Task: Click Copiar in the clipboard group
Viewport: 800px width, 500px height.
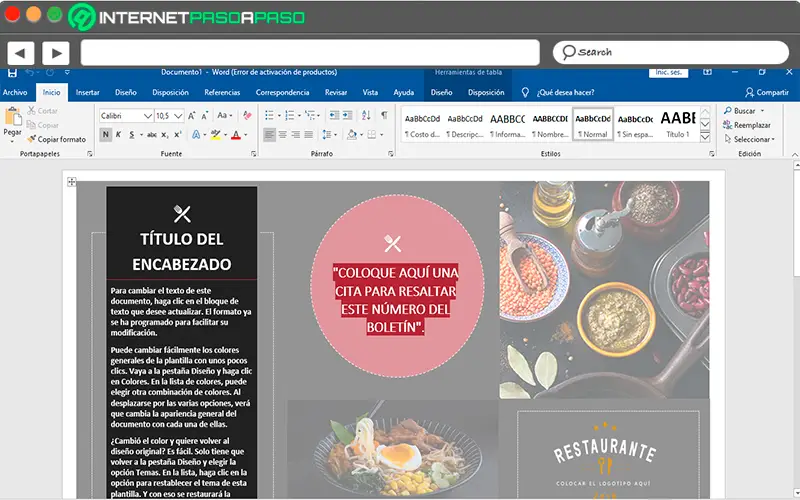Action: (42, 125)
